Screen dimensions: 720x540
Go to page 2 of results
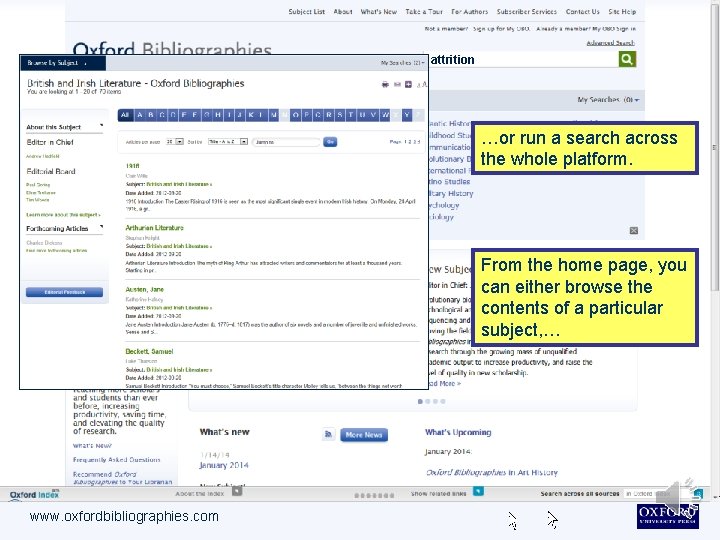pyautogui.click(x=410, y=142)
